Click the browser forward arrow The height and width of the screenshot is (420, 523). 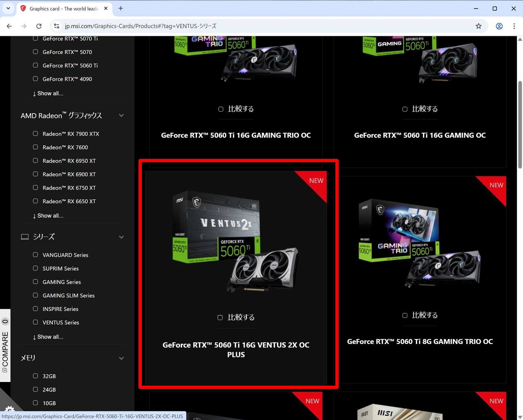(24, 26)
